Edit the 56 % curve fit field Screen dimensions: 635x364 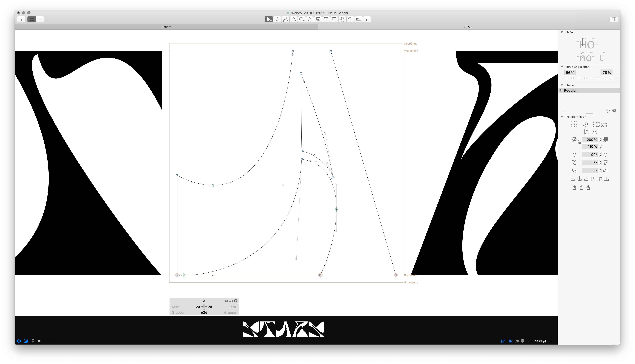(570, 73)
